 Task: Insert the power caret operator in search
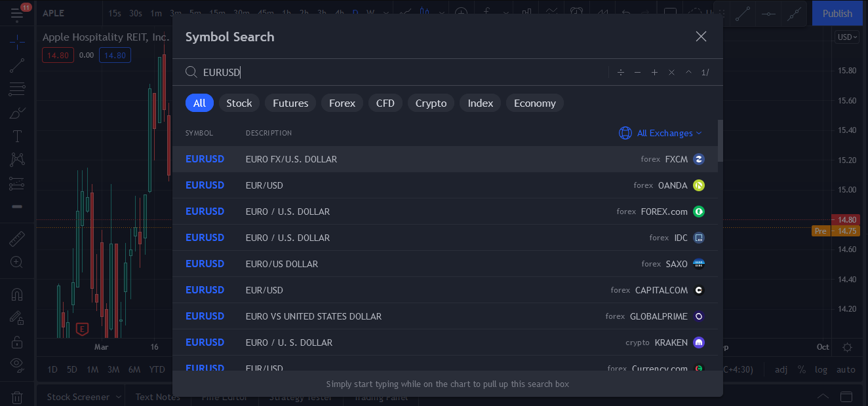pos(688,72)
